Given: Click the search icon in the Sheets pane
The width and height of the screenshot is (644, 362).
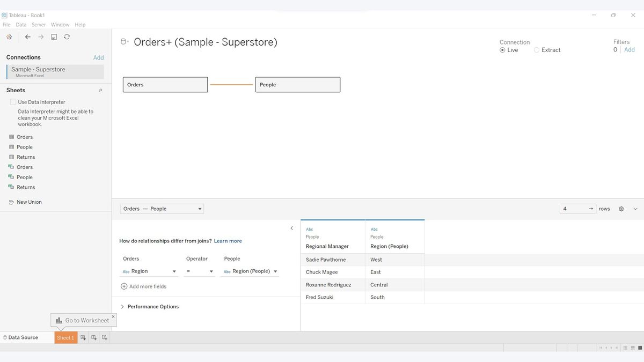Looking at the screenshot, I should coord(100,90).
